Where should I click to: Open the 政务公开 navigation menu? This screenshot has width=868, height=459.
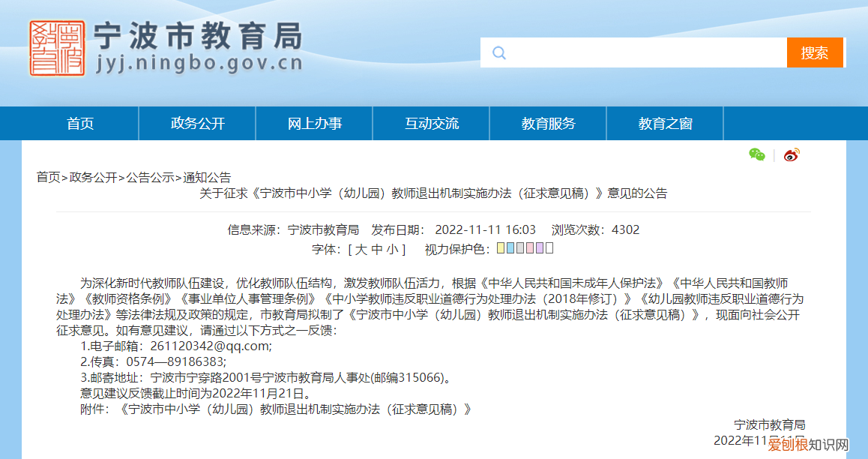click(x=197, y=124)
